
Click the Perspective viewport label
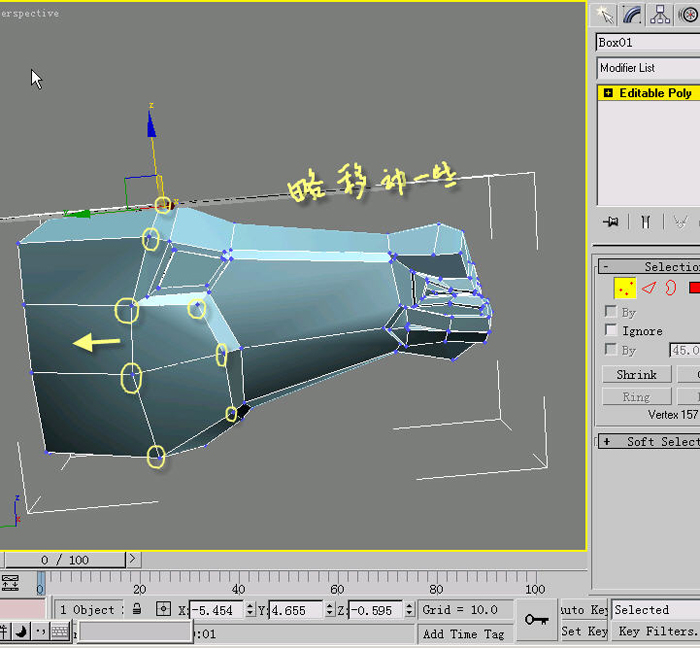[x=29, y=13]
